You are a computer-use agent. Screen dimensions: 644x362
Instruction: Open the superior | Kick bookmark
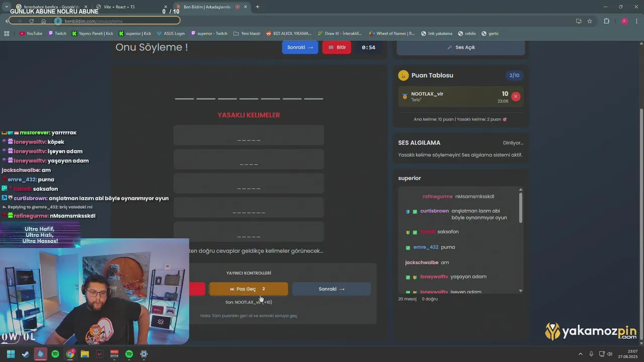[x=135, y=33]
